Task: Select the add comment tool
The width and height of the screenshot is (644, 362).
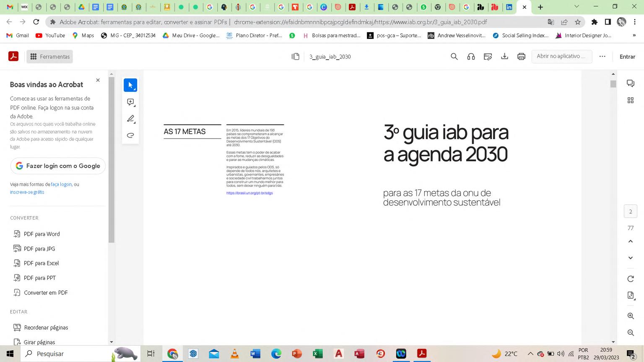Action: click(130, 102)
